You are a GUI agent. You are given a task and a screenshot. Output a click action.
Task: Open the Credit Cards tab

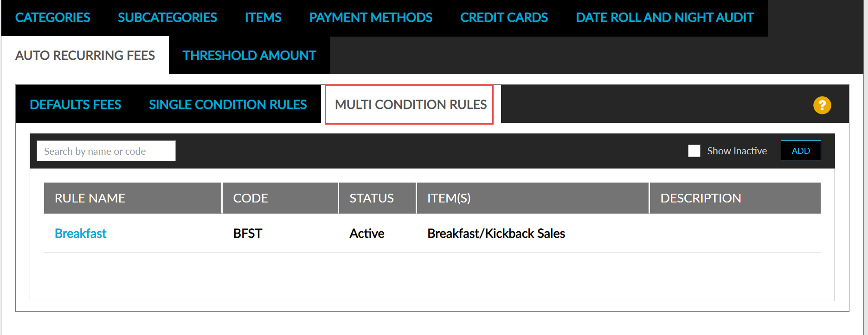504,18
